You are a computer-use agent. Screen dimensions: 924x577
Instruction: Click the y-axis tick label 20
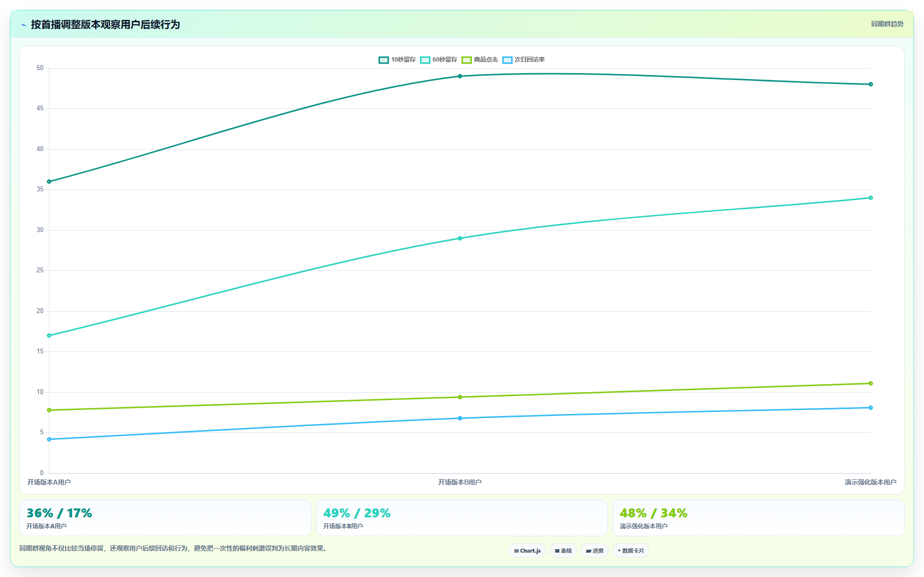coord(40,311)
